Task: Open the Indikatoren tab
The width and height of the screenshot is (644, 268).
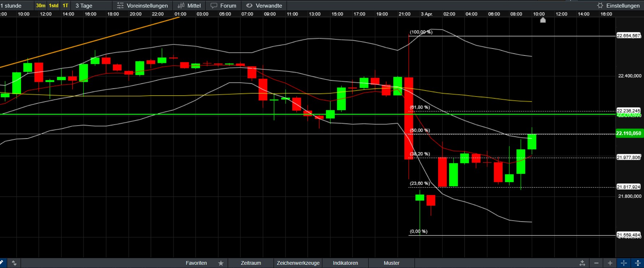Action: coord(345,263)
